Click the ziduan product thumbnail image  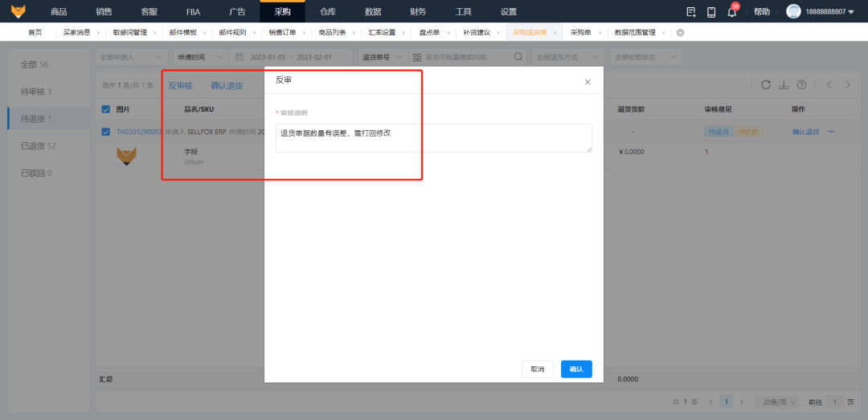[127, 157]
